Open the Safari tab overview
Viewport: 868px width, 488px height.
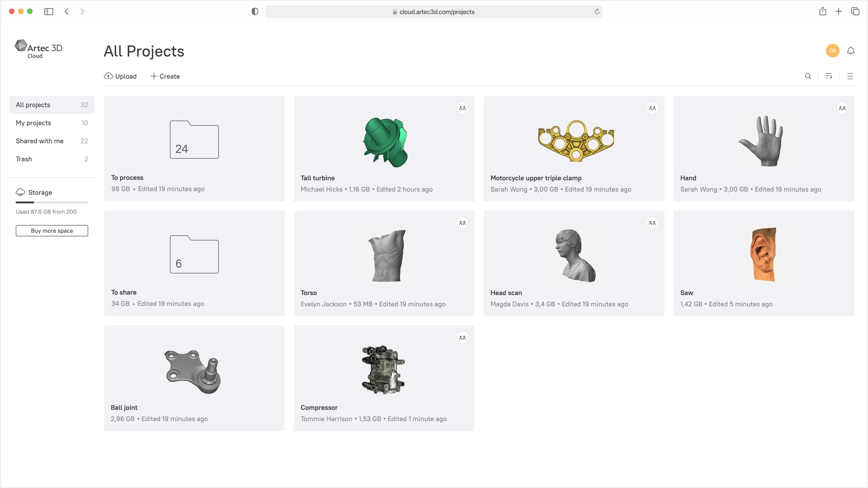click(x=855, y=12)
